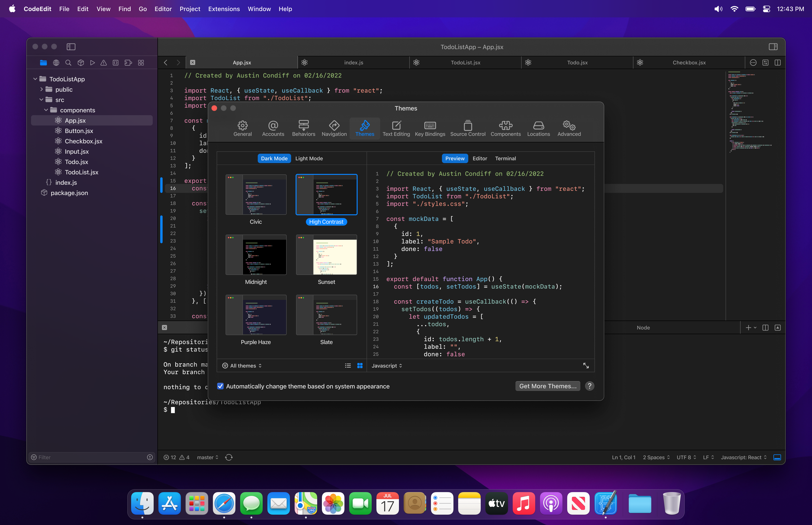The height and width of the screenshot is (525, 812).
Task: Uncheck automatically change theme with system appearance
Action: pos(220,386)
